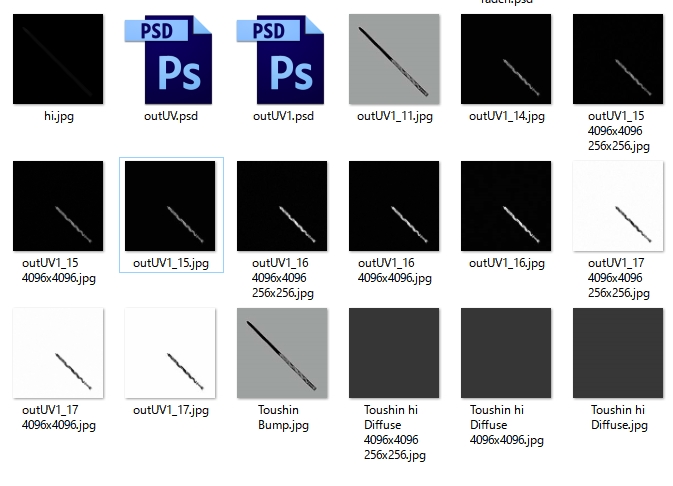Click label 'outUV1_15 4096x4096 256x256.jpg'
Image resolution: width=673 pixels, height=486 pixels.
click(619, 131)
